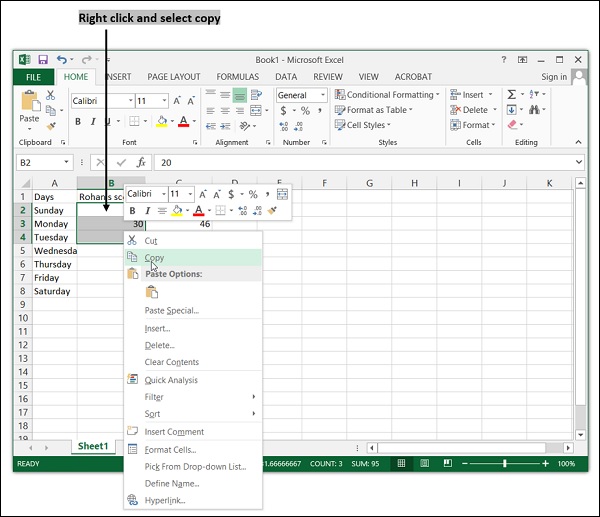
Task: Click the Save icon in quick access toolbar
Action: (x=42, y=60)
